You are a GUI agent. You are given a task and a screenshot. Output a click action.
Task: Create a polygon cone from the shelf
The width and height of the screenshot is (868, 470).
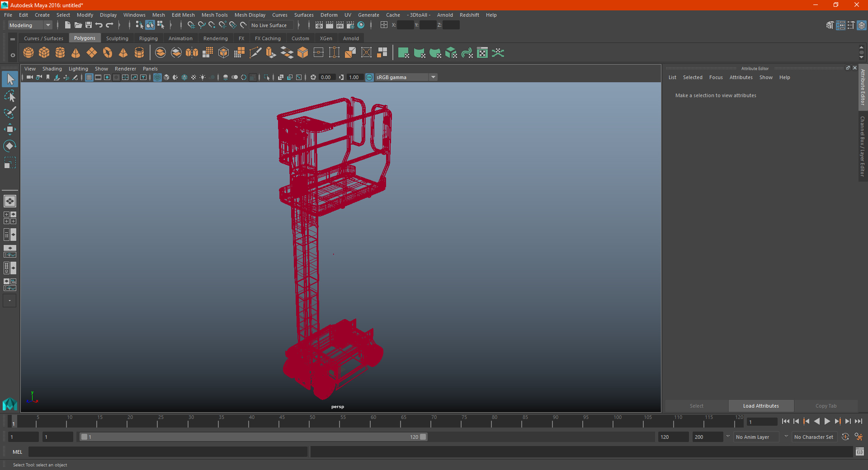76,53
